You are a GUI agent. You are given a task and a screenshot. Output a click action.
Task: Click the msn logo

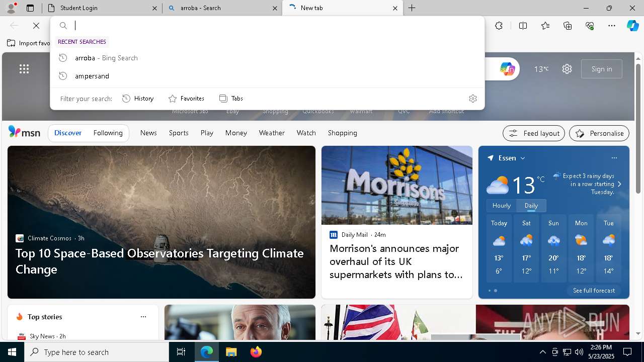pyautogui.click(x=24, y=132)
